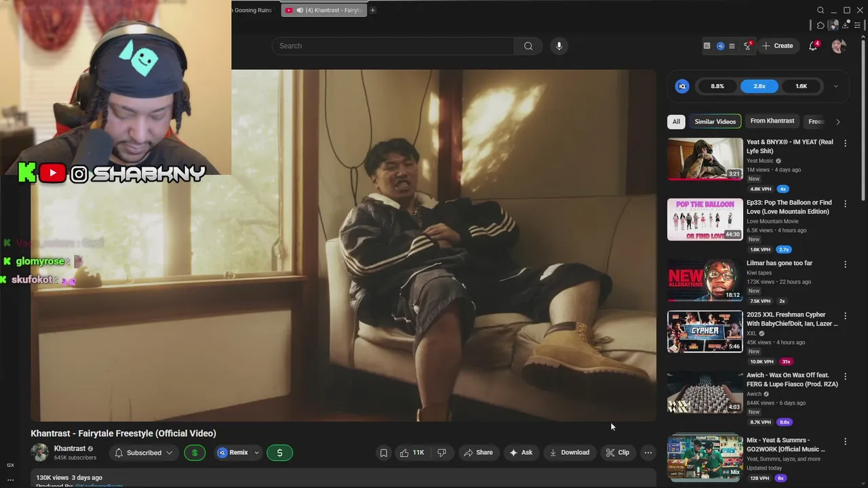
Task: Open the browser profile picture icon
Action: pyautogui.click(x=833, y=25)
